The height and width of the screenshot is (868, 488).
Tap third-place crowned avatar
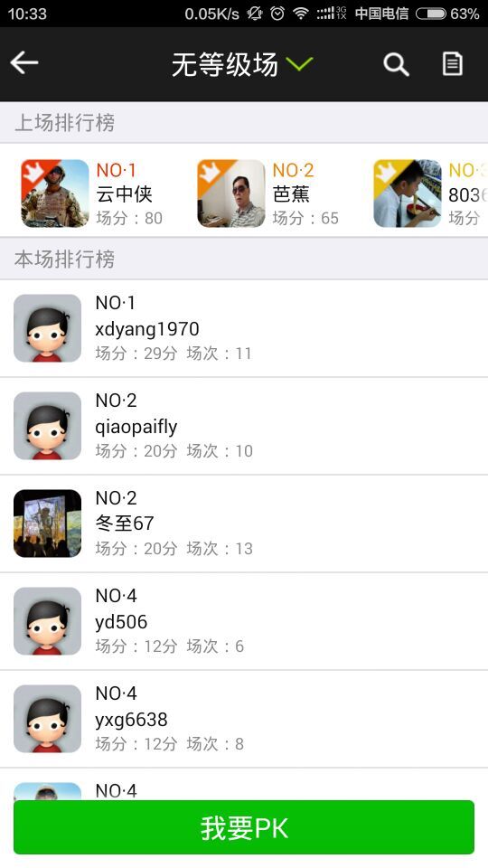(x=408, y=193)
